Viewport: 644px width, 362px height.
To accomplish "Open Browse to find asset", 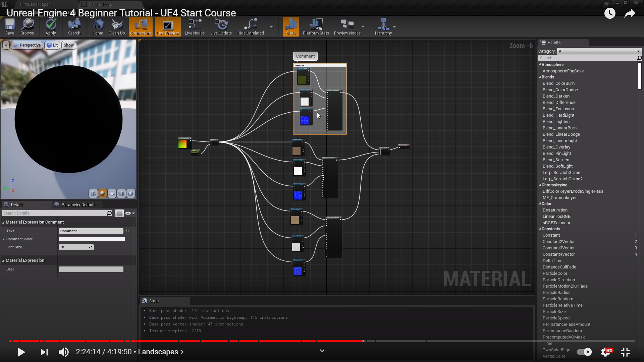I will [27, 27].
